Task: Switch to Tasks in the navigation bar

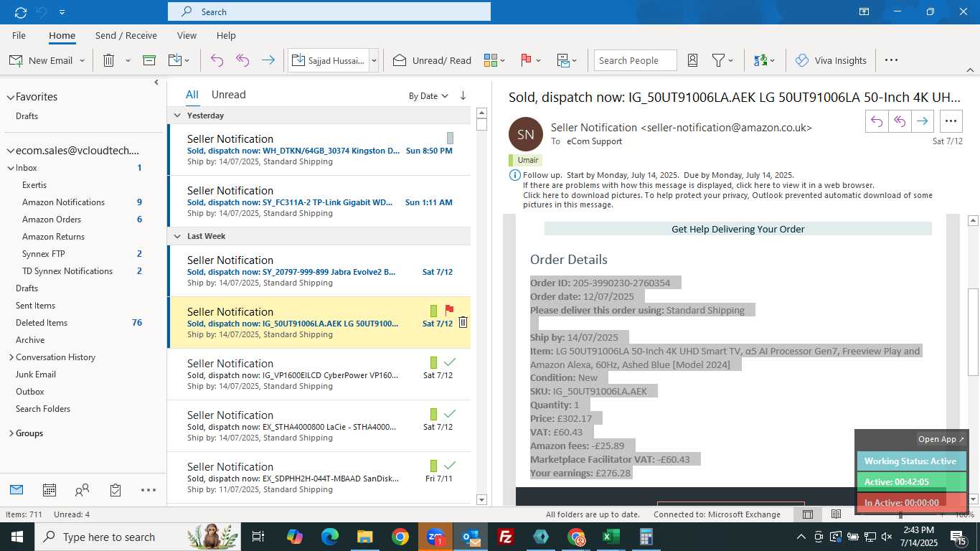Action: point(116,490)
